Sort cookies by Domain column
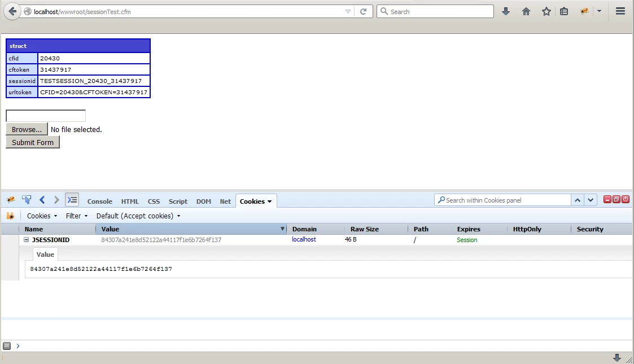The height and width of the screenshot is (364, 634). [x=316, y=229]
